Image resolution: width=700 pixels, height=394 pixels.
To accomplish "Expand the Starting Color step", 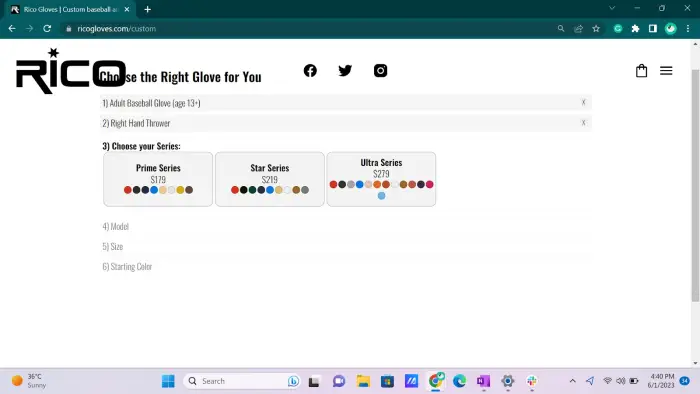I will click(x=127, y=267).
